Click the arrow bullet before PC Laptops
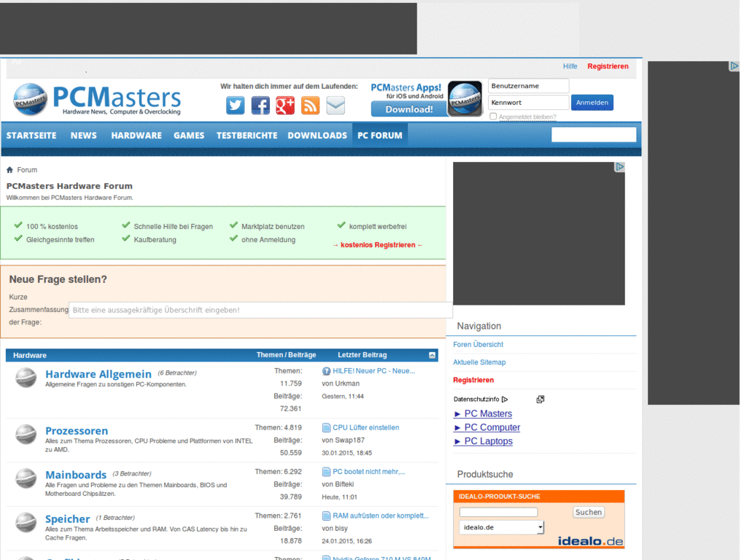747x560 pixels. 457,442
